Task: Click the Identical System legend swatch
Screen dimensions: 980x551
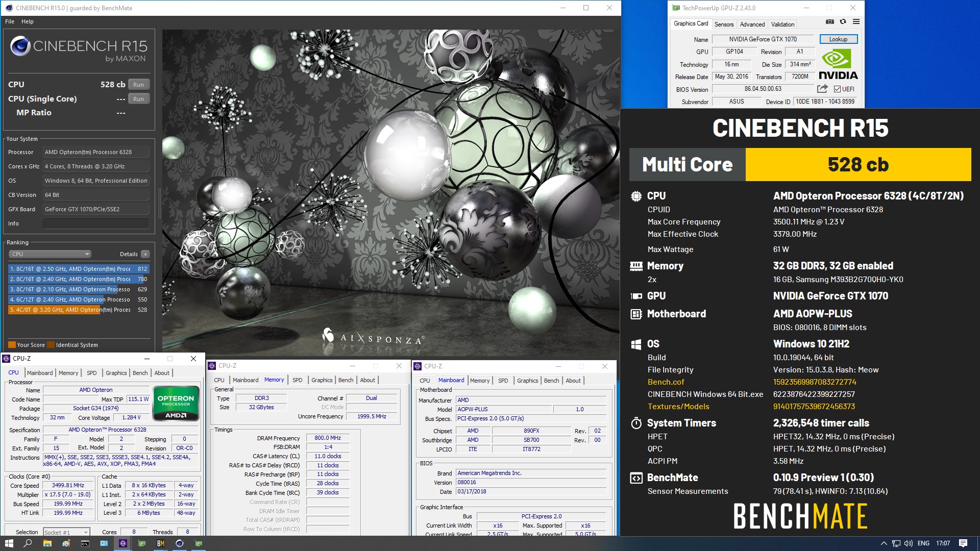Action: tap(51, 345)
